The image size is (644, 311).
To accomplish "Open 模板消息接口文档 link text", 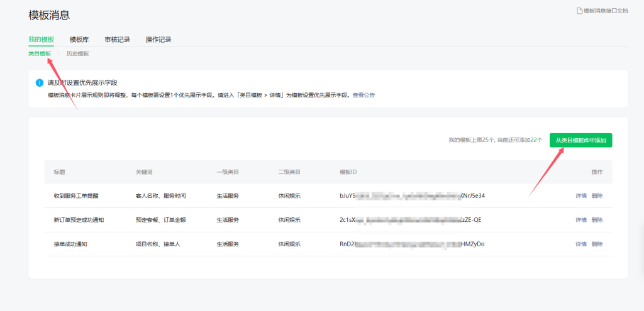I will 606,11.
